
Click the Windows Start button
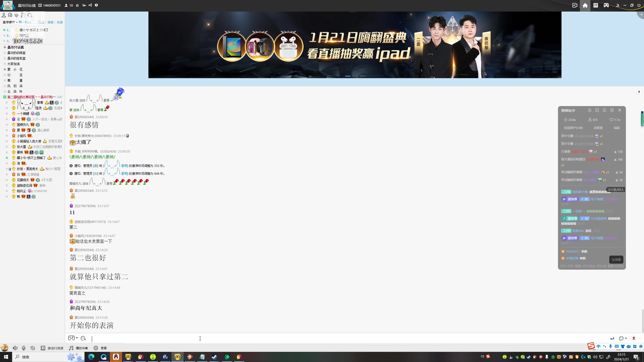pyautogui.click(x=6, y=357)
